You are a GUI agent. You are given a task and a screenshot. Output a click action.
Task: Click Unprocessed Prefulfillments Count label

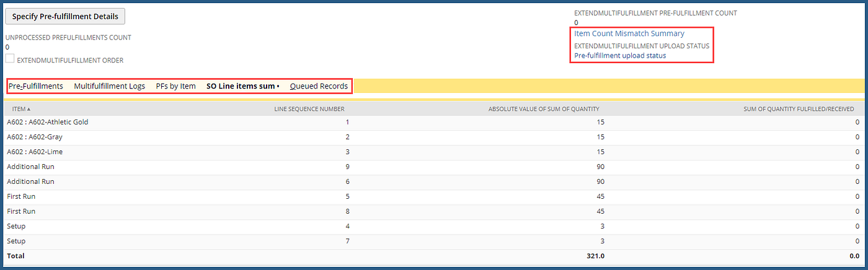click(x=68, y=38)
